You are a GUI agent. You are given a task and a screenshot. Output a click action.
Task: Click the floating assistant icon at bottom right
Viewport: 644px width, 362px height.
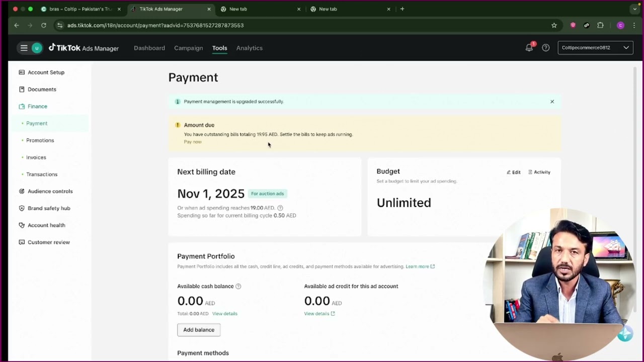[x=625, y=333]
